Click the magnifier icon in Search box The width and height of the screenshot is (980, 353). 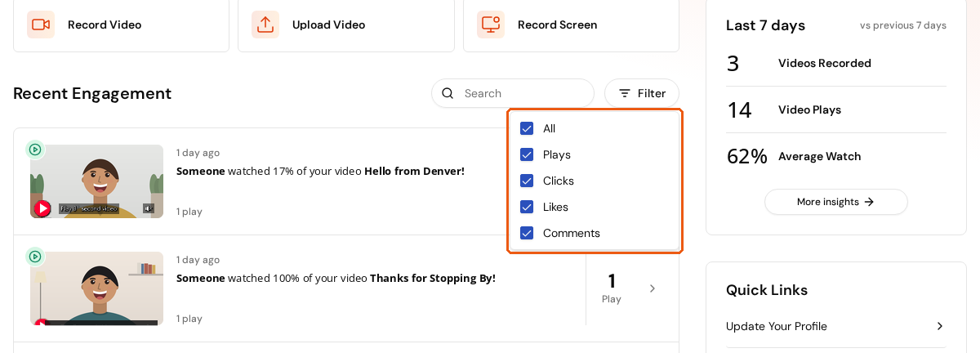(448, 93)
